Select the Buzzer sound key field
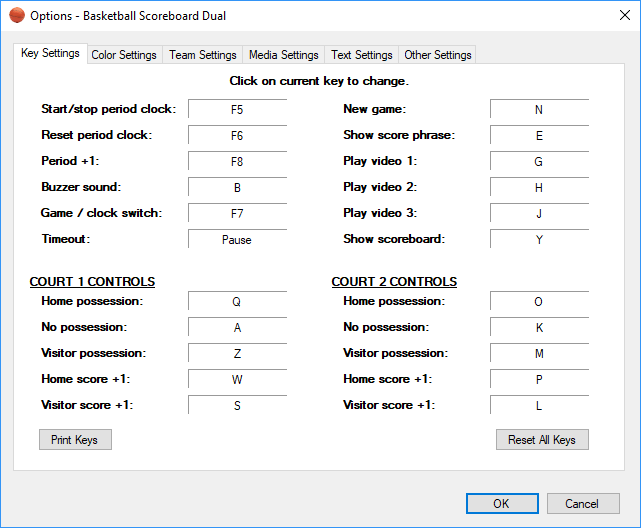641x528 pixels. pyautogui.click(x=237, y=187)
